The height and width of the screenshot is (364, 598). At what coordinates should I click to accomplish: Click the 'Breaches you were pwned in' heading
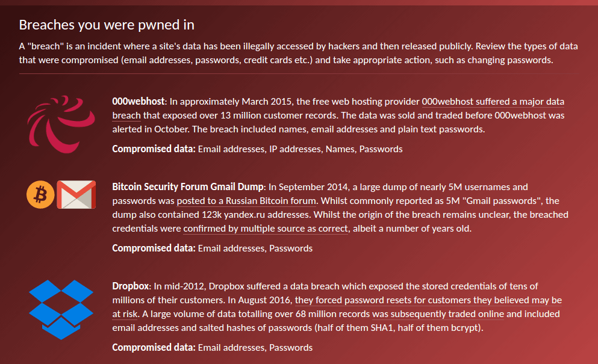click(107, 25)
